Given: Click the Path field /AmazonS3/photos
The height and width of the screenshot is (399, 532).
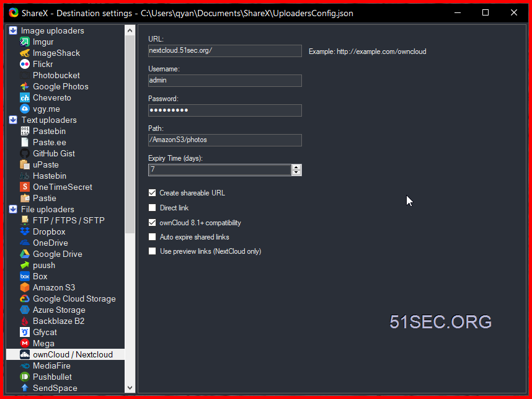Looking at the screenshot, I should 225,140.
